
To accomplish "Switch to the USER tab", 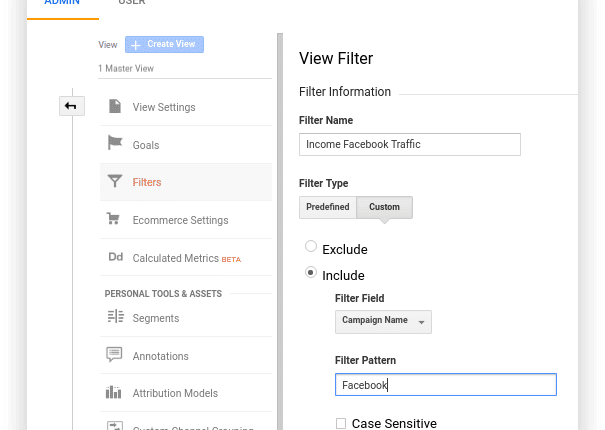I will (x=132, y=4).
